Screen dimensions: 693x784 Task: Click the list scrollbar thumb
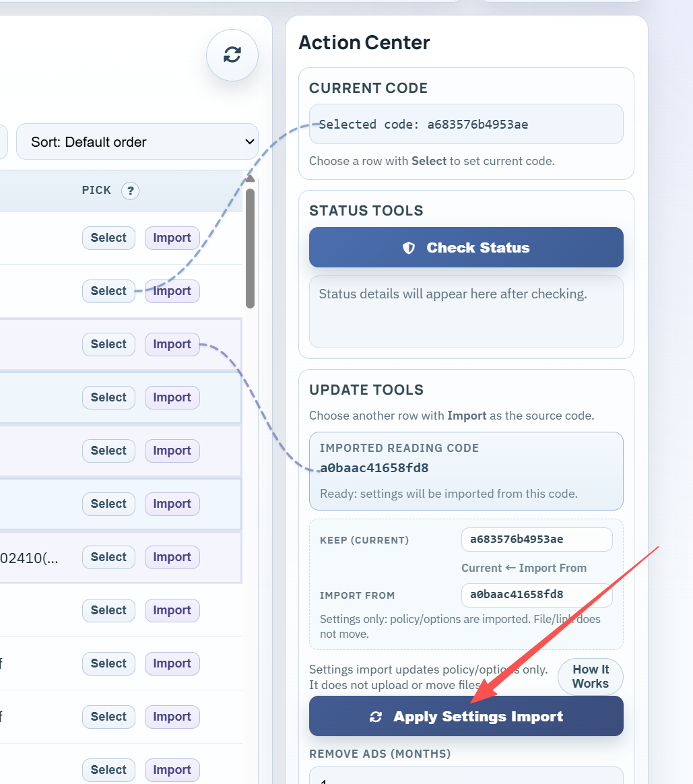(x=250, y=246)
